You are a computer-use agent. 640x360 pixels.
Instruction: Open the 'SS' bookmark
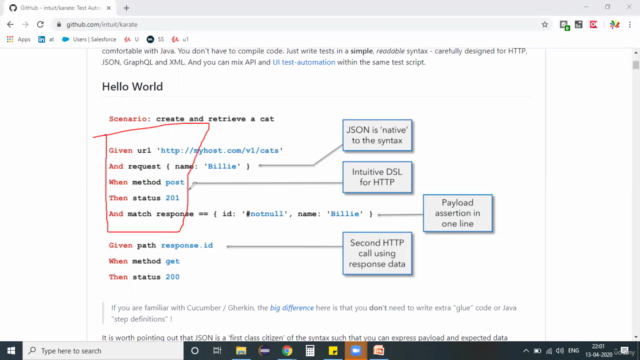[x=155, y=39]
